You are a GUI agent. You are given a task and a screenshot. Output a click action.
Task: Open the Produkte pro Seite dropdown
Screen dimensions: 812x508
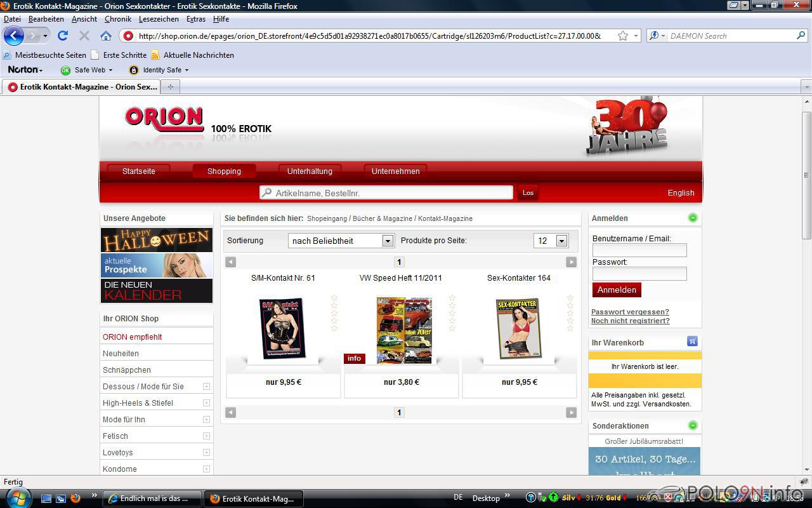(x=551, y=241)
